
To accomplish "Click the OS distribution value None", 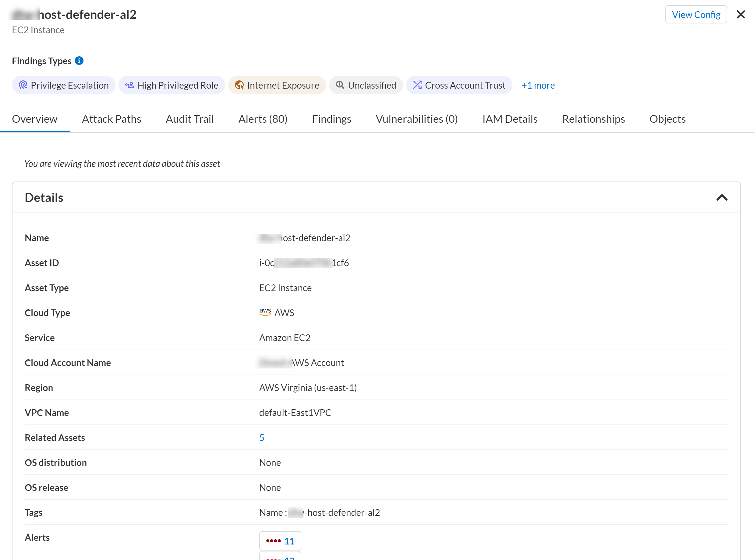I will 270,462.
